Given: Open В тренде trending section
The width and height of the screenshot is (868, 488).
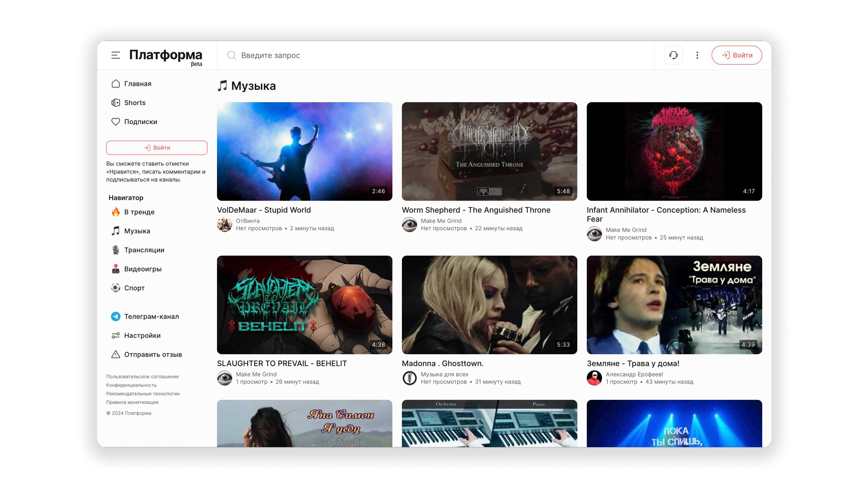Looking at the screenshot, I should tap(157, 212).
